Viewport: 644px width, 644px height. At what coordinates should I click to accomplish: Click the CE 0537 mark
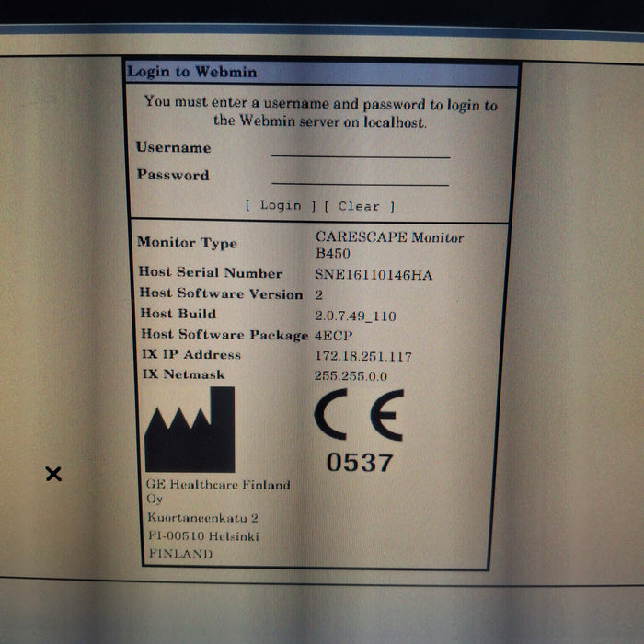[x=360, y=431]
